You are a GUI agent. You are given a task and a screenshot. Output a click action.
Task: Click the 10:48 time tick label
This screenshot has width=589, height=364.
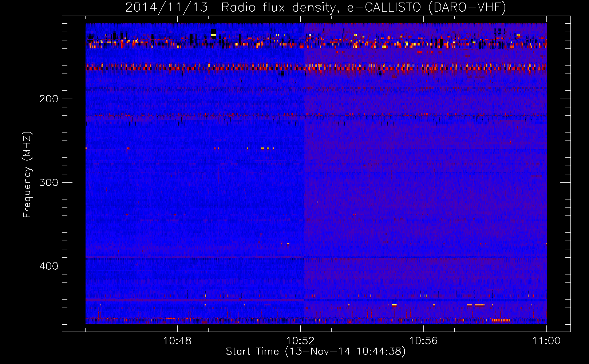(177, 341)
